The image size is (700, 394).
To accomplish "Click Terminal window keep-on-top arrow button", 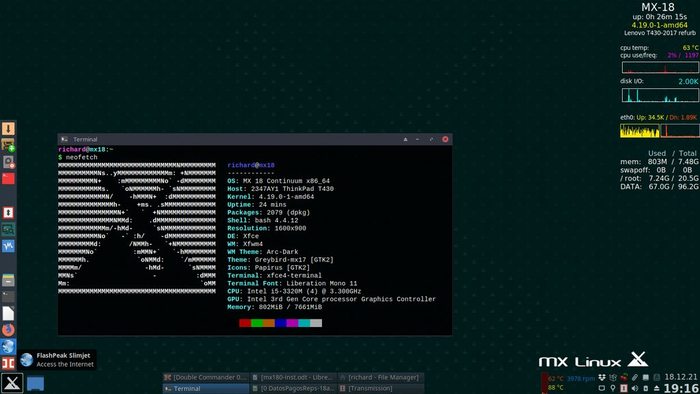I will point(405,139).
